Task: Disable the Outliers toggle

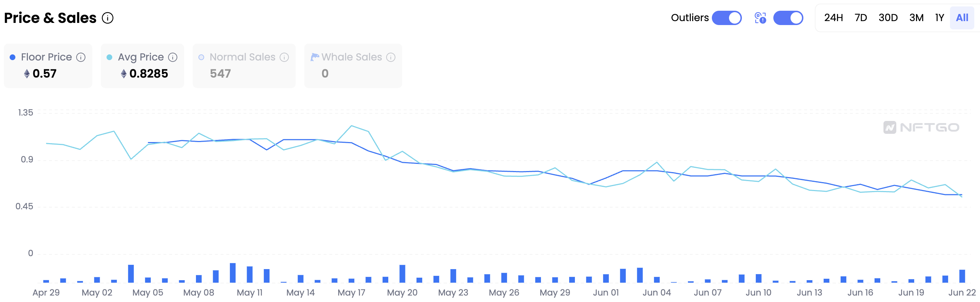Action: tap(726, 18)
